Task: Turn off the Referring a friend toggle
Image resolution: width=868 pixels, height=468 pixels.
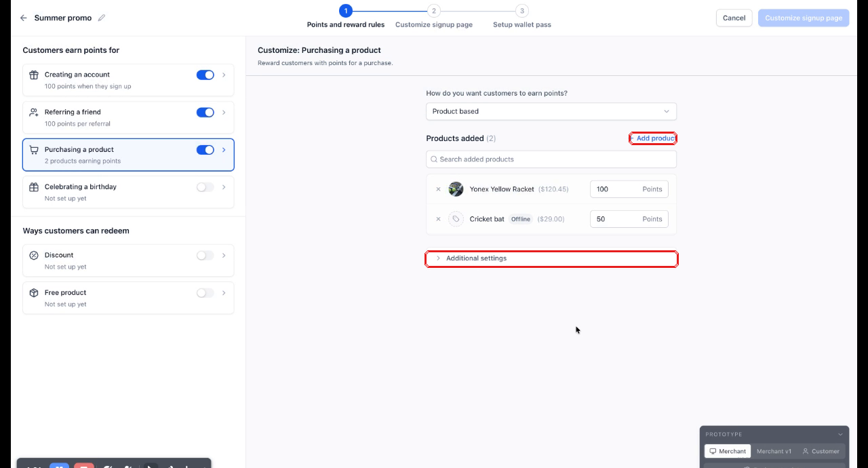Action: [205, 113]
